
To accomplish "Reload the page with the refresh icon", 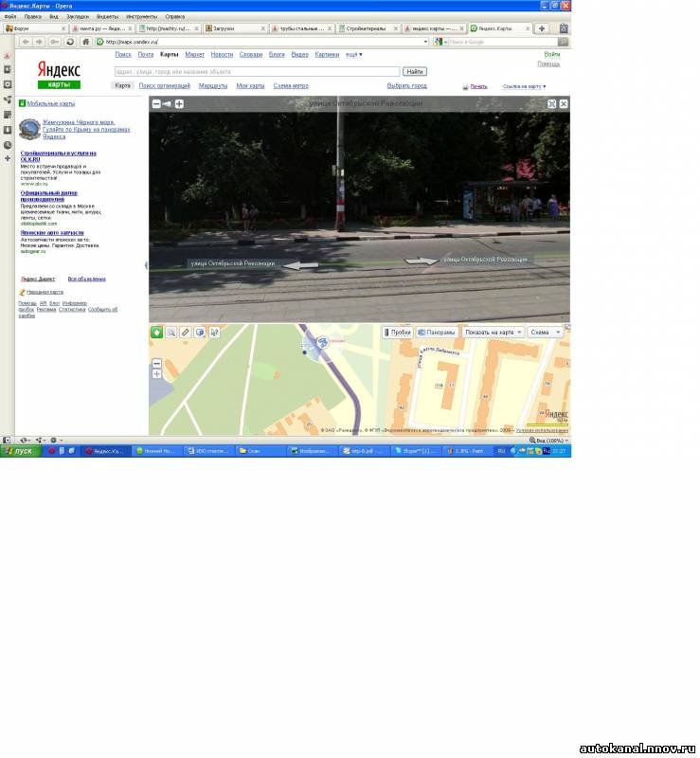I will coord(70,42).
